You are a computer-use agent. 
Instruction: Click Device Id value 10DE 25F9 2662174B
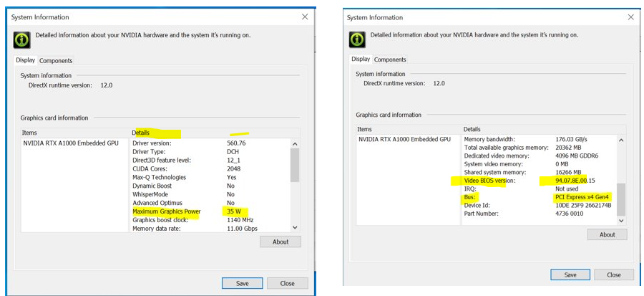point(583,205)
